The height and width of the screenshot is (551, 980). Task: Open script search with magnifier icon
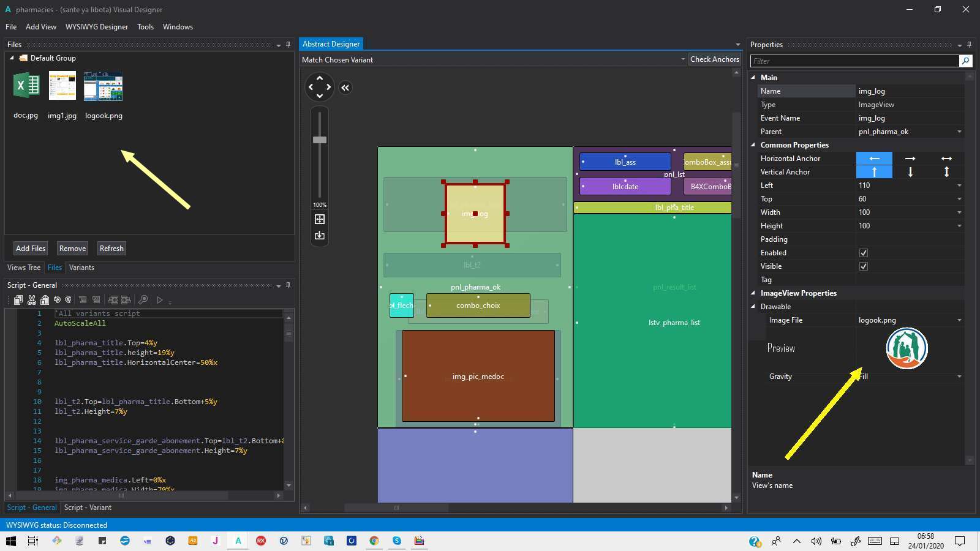[x=143, y=300]
